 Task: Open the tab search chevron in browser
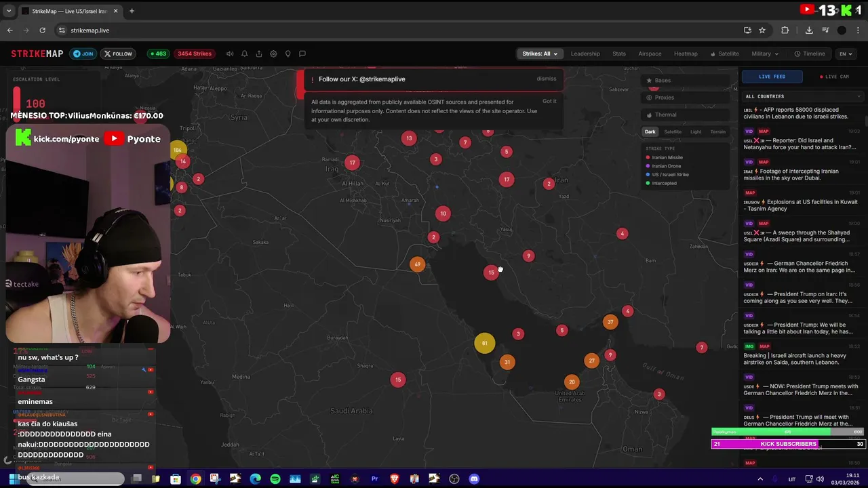[x=9, y=11]
